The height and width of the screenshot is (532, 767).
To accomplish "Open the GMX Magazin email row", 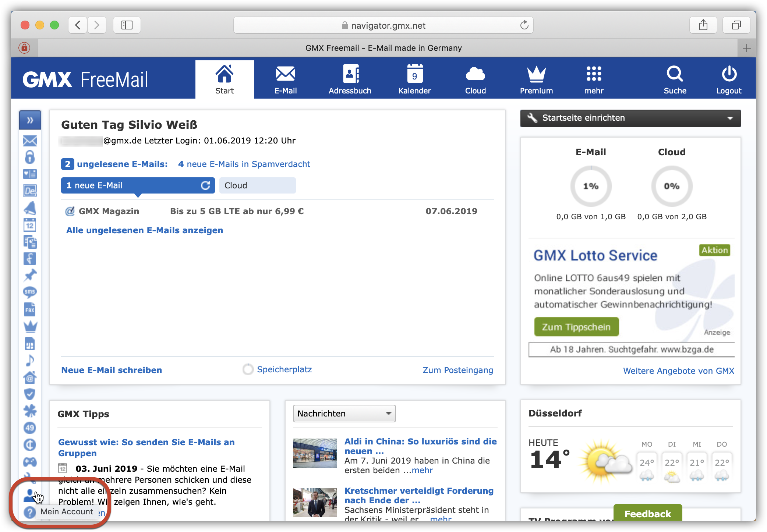I will tap(278, 211).
